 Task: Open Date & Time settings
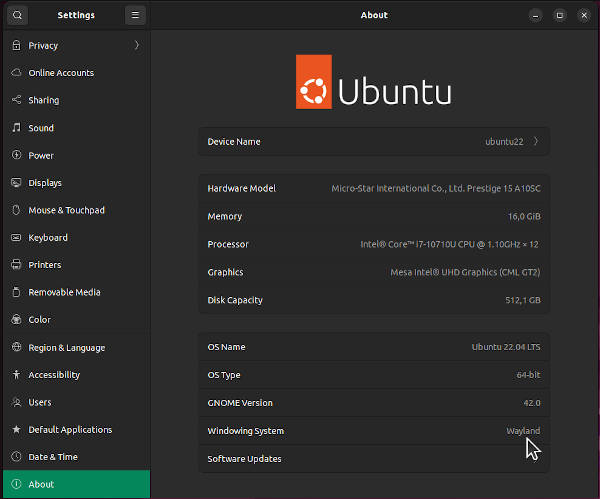[x=77, y=457]
